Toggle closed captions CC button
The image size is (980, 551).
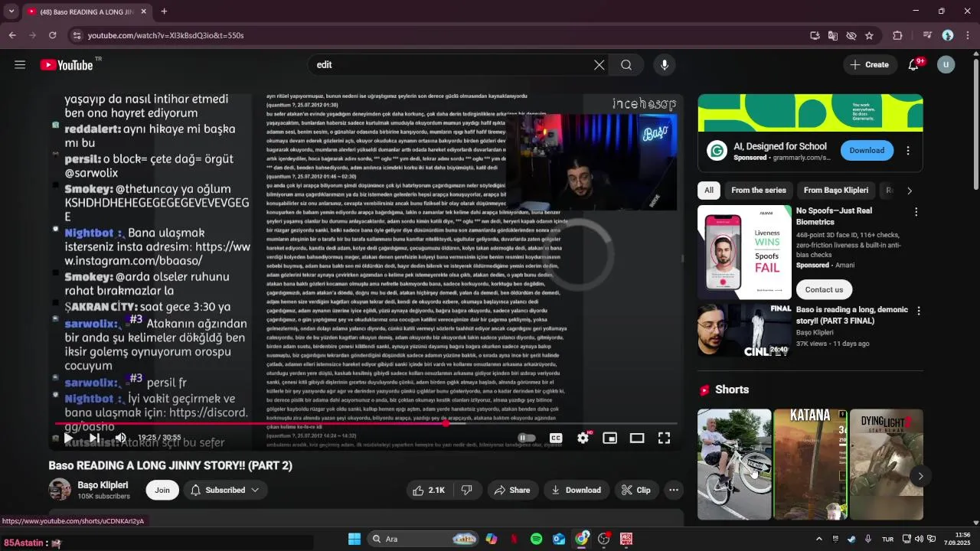(x=556, y=438)
